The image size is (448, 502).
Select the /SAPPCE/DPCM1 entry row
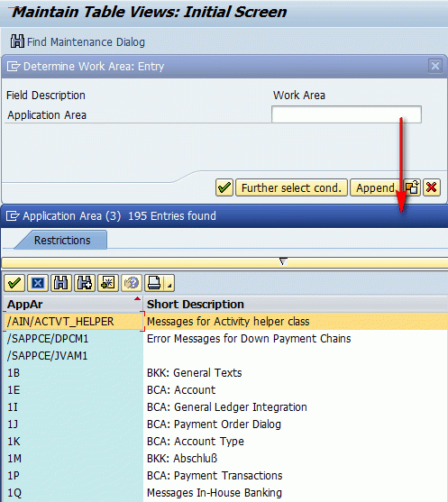point(225,338)
